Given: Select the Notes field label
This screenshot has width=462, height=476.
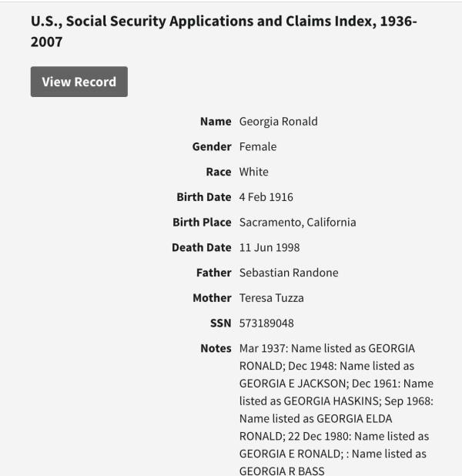Looking at the screenshot, I should click(216, 348).
